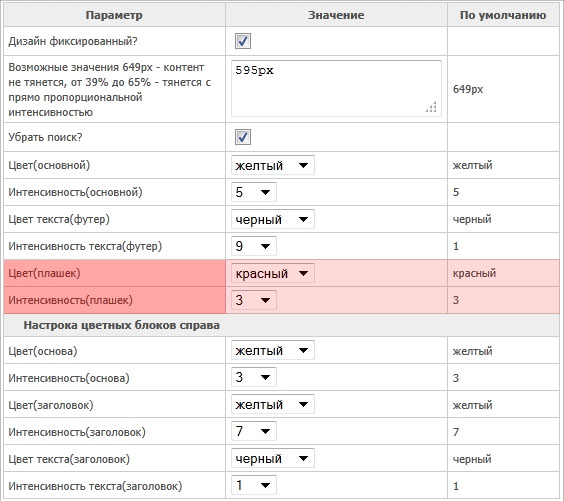Open the "Цвет(плашек)" dropdown set to красный
This screenshot has width=564, height=501.
(273, 273)
